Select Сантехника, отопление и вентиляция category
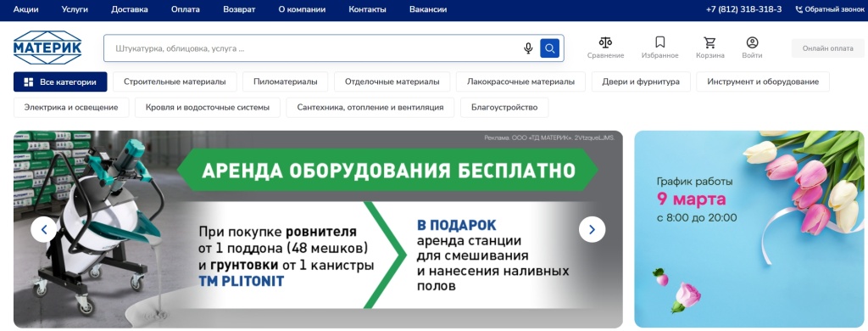The image size is (868, 331). (x=370, y=108)
